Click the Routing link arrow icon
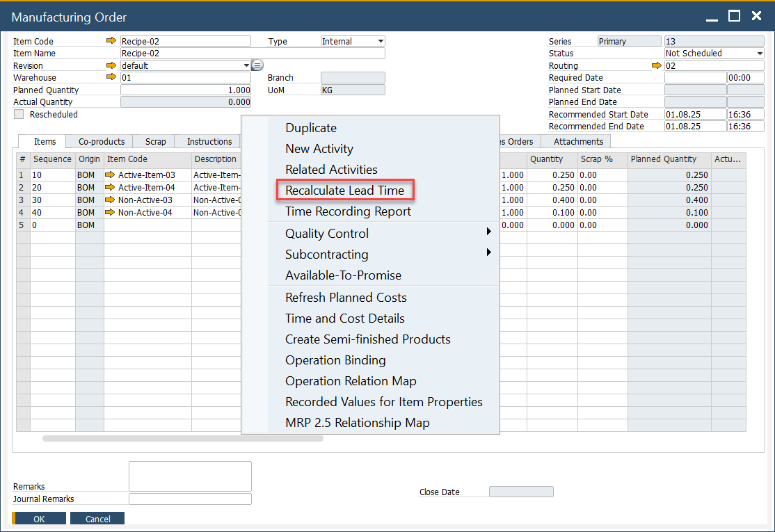The height and width of the screenshot is (532, 775). 656,65
